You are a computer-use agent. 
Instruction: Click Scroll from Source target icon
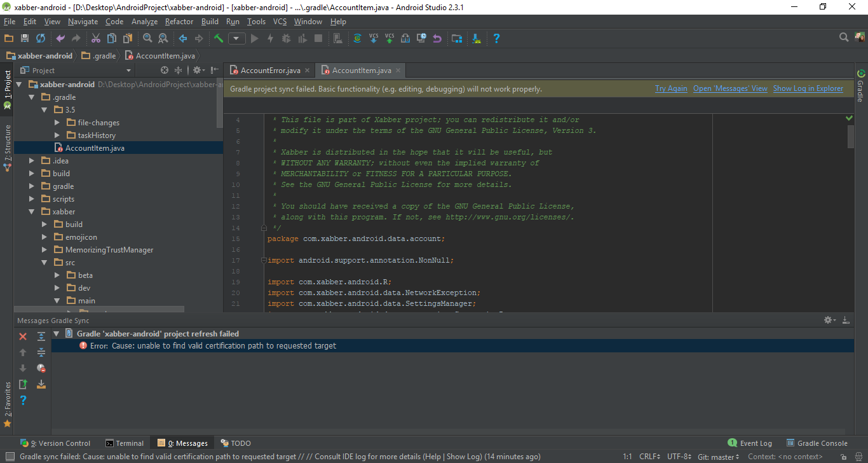[165, 70]
